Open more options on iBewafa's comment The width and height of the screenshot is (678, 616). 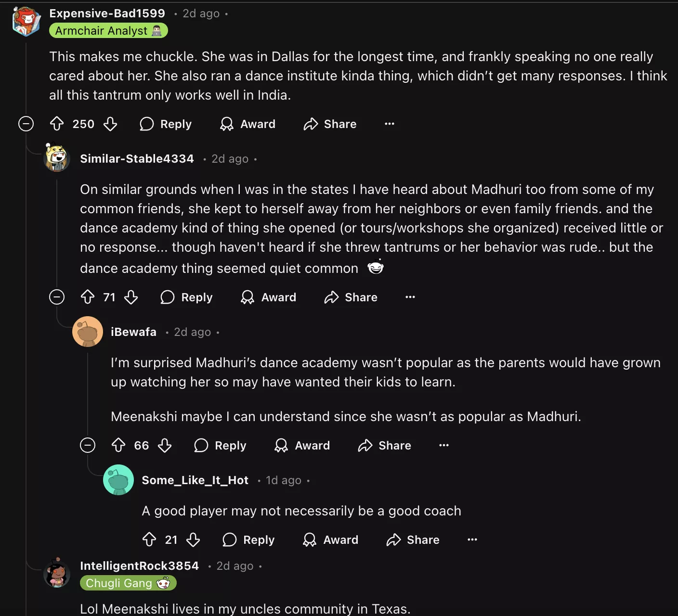[444, 446]
